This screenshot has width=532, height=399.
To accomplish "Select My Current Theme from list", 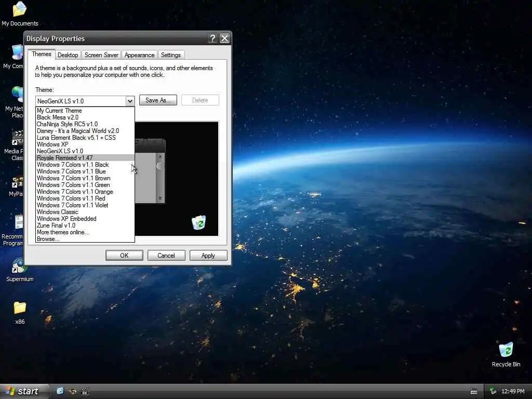I will (x=85, y=111).
